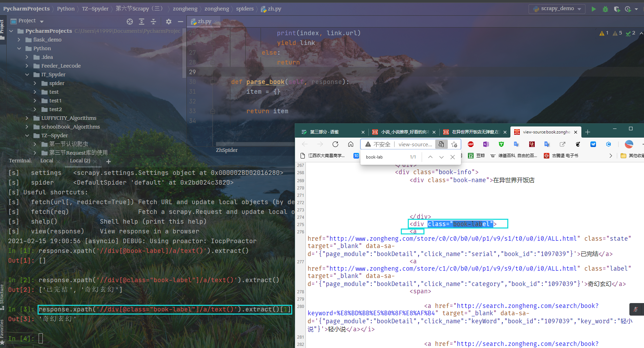Open Project panel gear options
Viewport: 644px width, 348px height.
click(x=169, y=22)
